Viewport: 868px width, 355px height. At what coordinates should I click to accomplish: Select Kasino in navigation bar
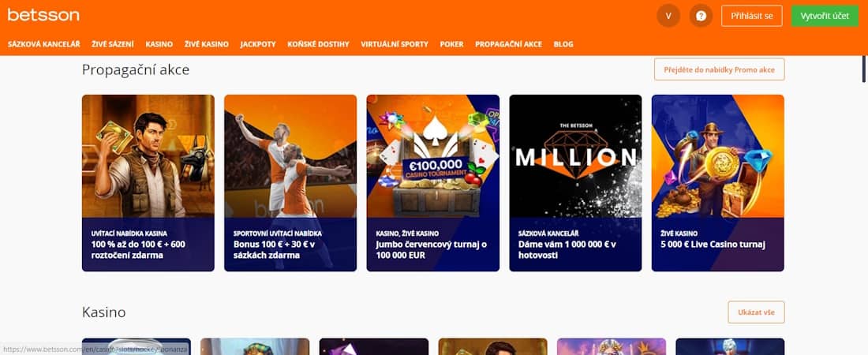pyautogui.click(x=159, y=44)
